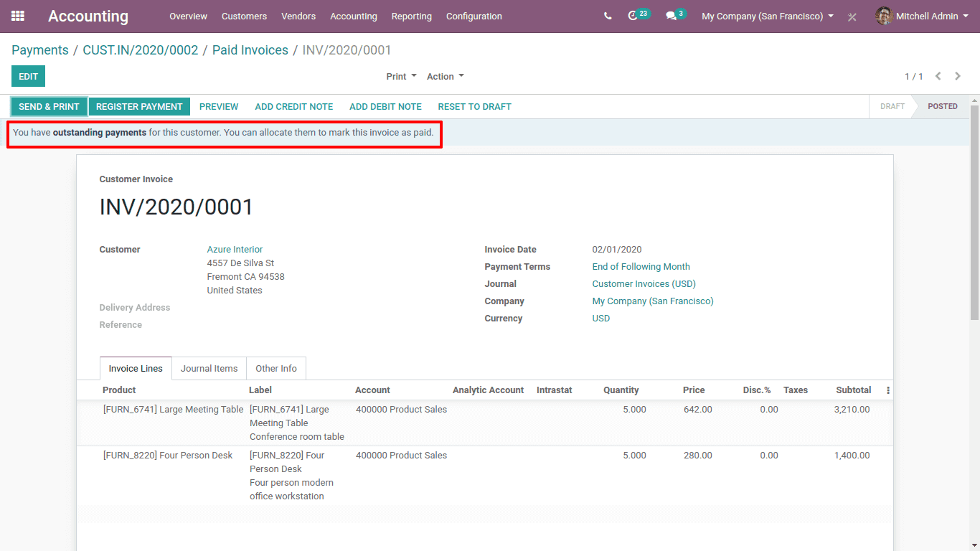Image resolution: width=980 pixels, height=551 pixels.
Task: Open My Company (San Francisco) company field link
Action: 653,301
